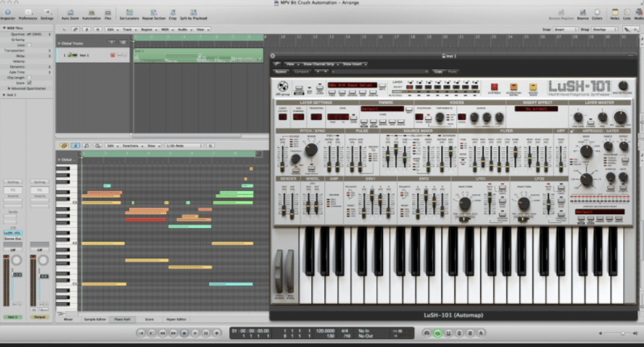Open the Colors palette icon

[x=597, y=14]
